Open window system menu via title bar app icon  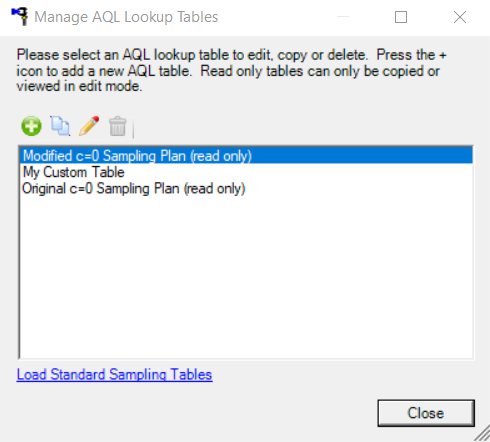pyautogui.click(x=20, y=17)
